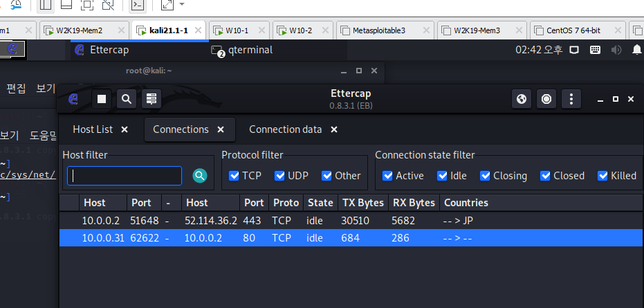Click the VMware full screen icon

(167, 5)
